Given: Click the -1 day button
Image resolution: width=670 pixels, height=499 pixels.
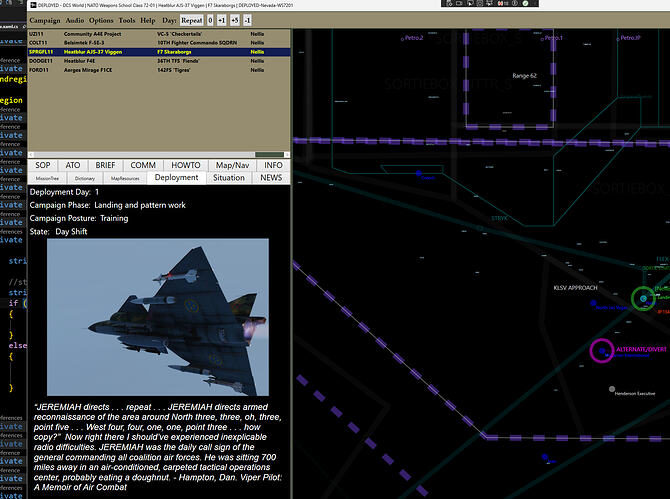Looking at the screenshot, I should [247, 20].
